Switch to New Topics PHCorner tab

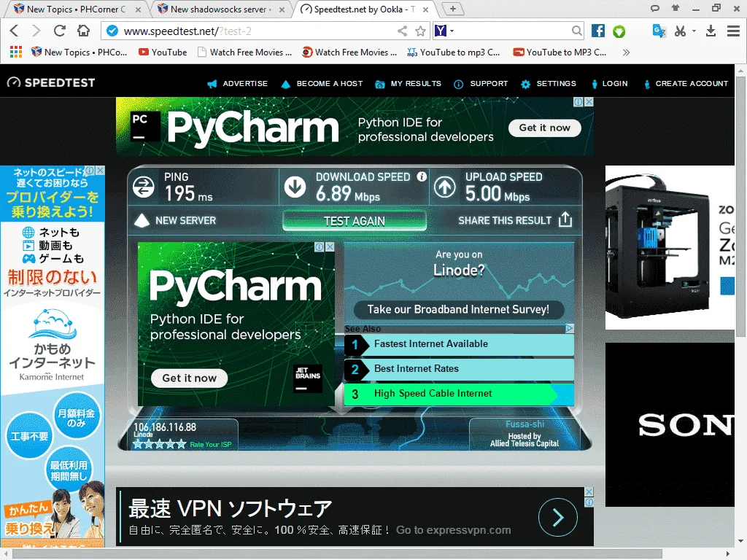(x=76, y=9)
